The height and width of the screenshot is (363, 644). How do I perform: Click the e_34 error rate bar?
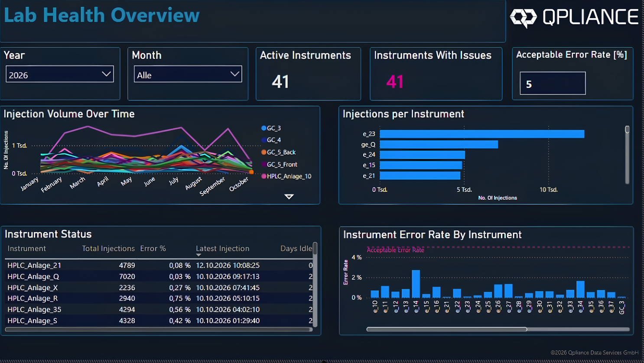pos(581,289)
